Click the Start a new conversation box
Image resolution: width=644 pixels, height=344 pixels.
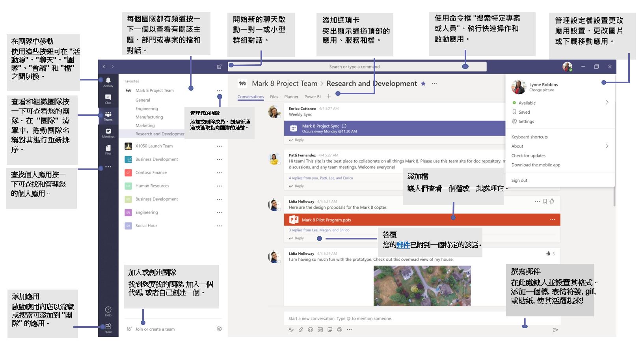coord(422,318)
